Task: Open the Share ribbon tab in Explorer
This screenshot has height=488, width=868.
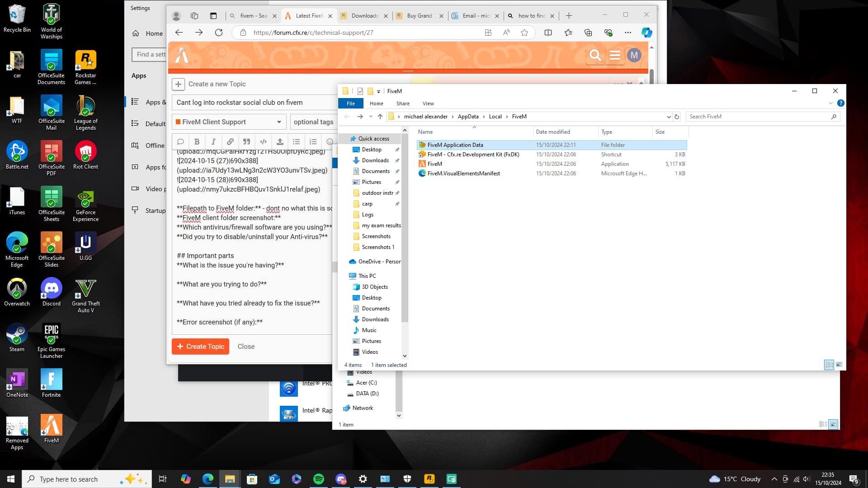Action: coord(403,103)
